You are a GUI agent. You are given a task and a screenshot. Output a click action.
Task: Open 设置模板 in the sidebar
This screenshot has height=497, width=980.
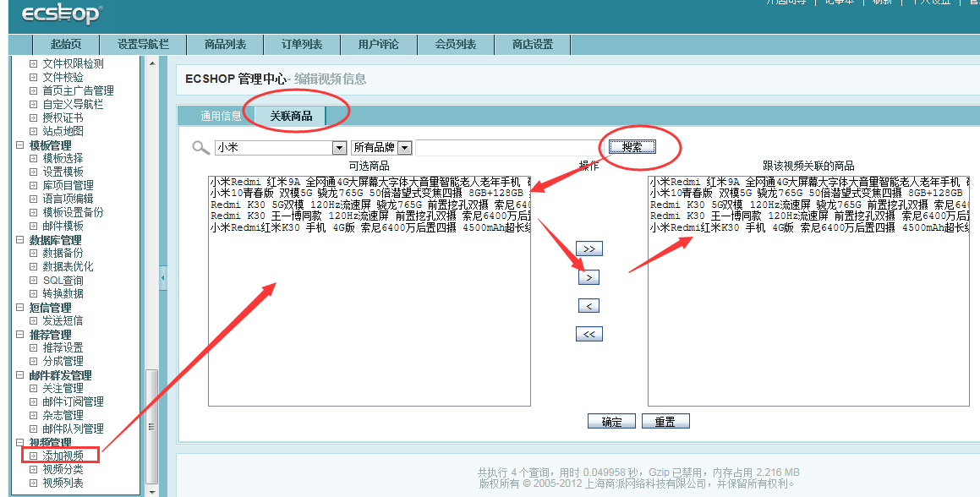click(63, 172)
